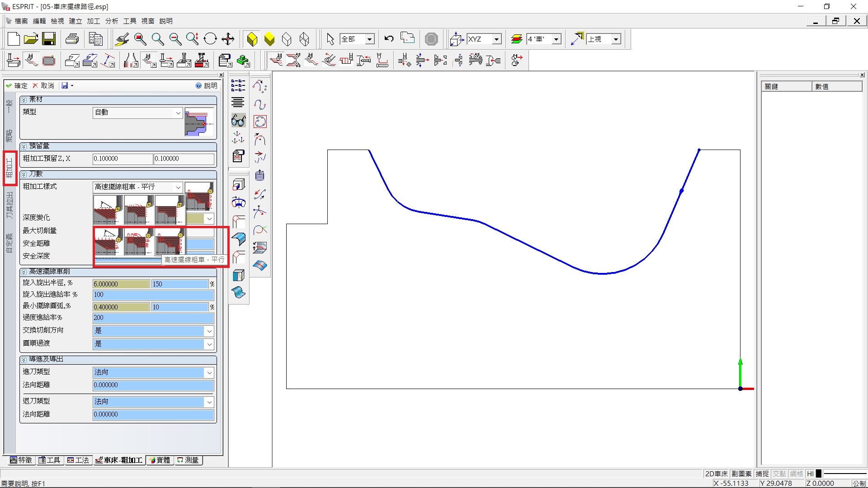Click the Save file toolbar icon

tap(48, 39)
